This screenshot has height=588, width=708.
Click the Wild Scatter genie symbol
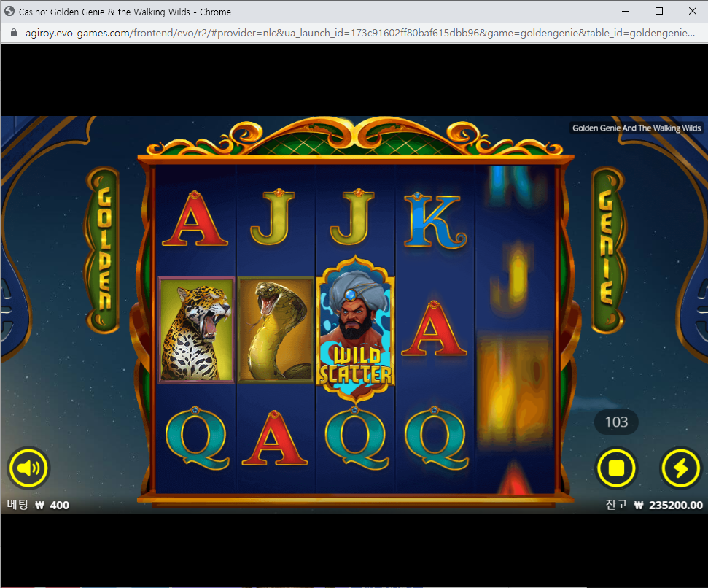[x=356, y=329]
